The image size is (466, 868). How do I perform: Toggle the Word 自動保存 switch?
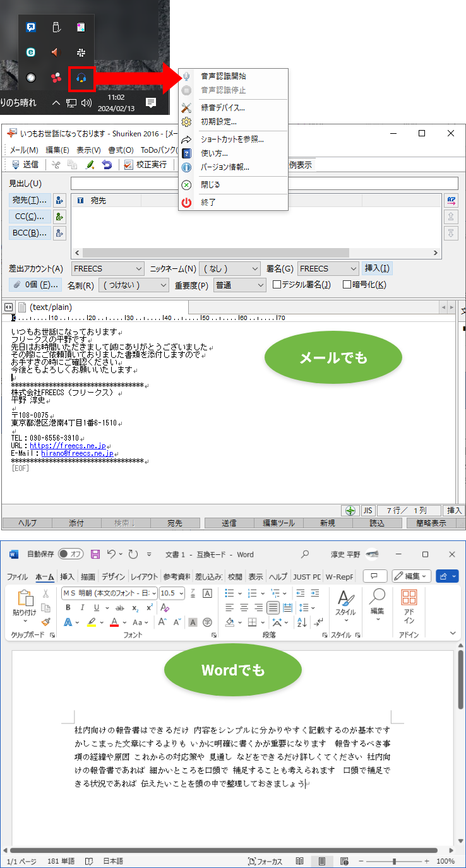point(71,554)
